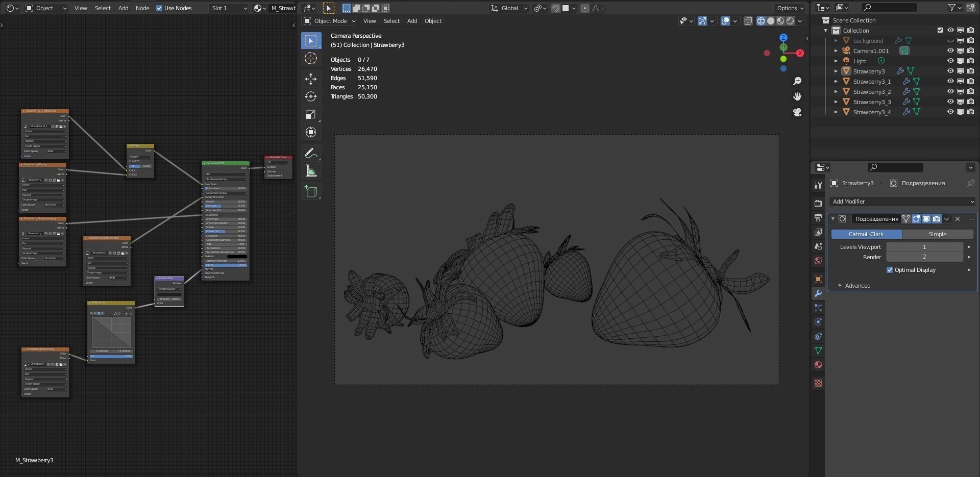980x477 pixels.
Task: Toggle X-ray display in viewport header
Action: pyautogui.click(x=748, y=21)
